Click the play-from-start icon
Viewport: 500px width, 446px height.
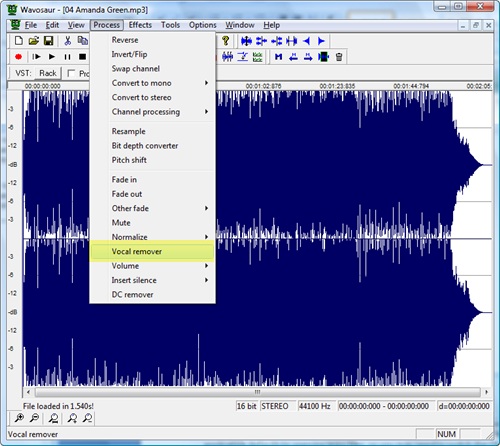pyautogui.click(x=36, y=57)
